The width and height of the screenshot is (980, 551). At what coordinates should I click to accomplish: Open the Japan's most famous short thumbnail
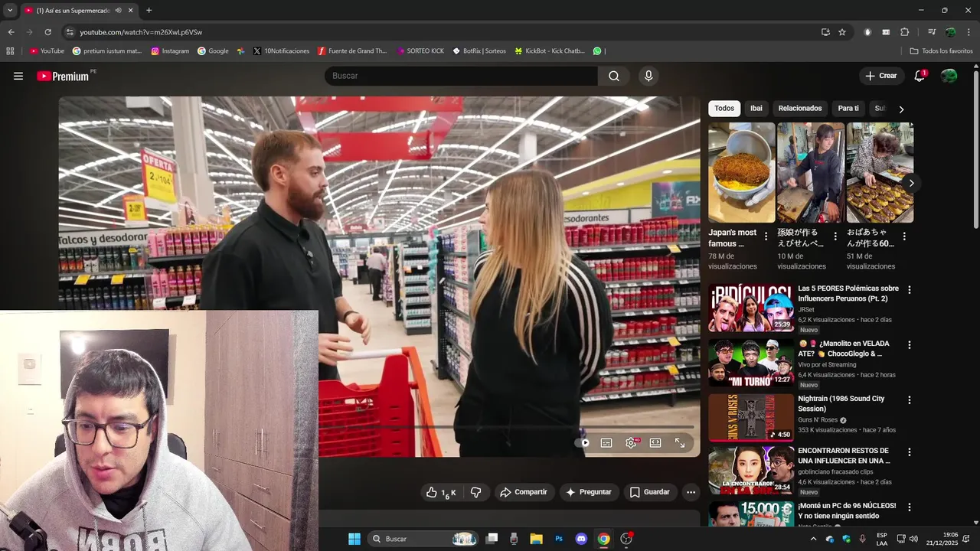[x=741, y=172]
